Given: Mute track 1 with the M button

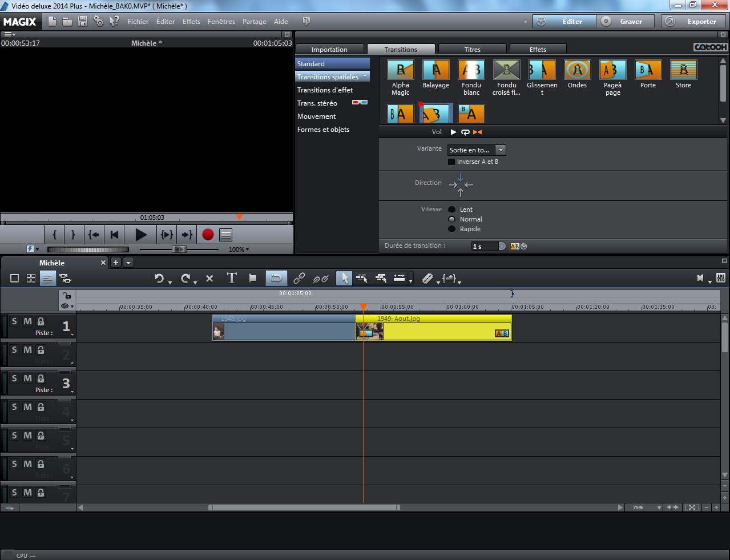Looking at the screenshot, I should (x=27, y=321).
